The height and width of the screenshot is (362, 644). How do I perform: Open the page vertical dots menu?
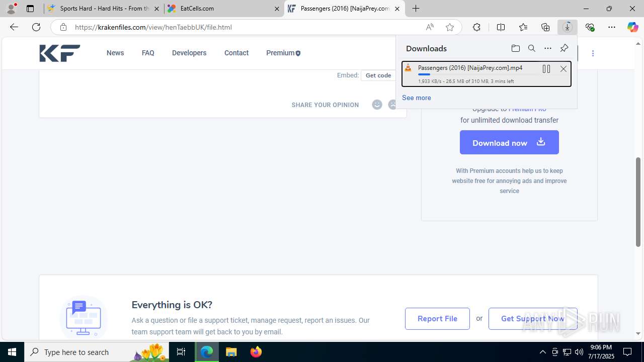tap(593, 53)
